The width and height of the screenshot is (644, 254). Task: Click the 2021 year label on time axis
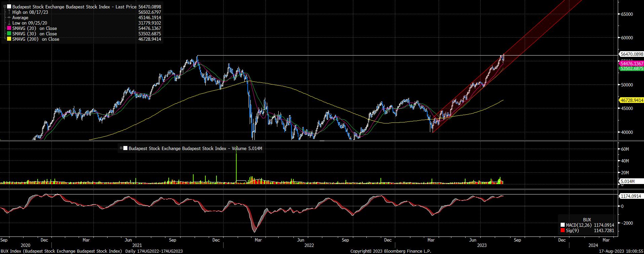tap(137, 246)
